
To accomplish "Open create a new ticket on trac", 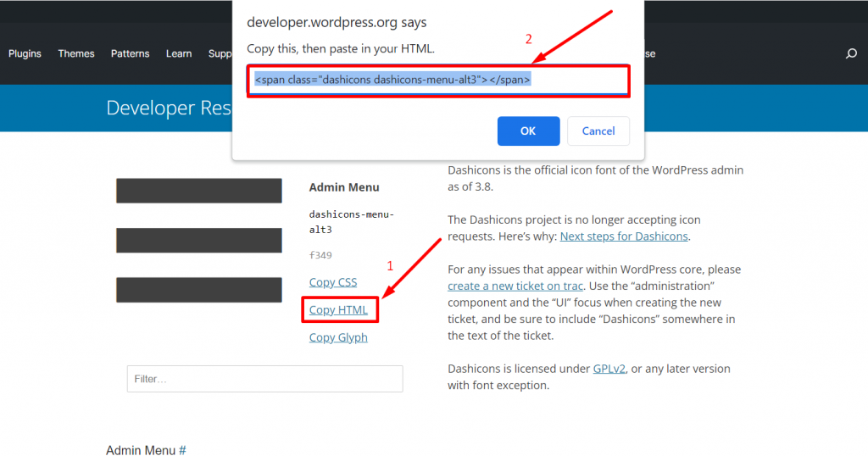I will coord(515,286).
